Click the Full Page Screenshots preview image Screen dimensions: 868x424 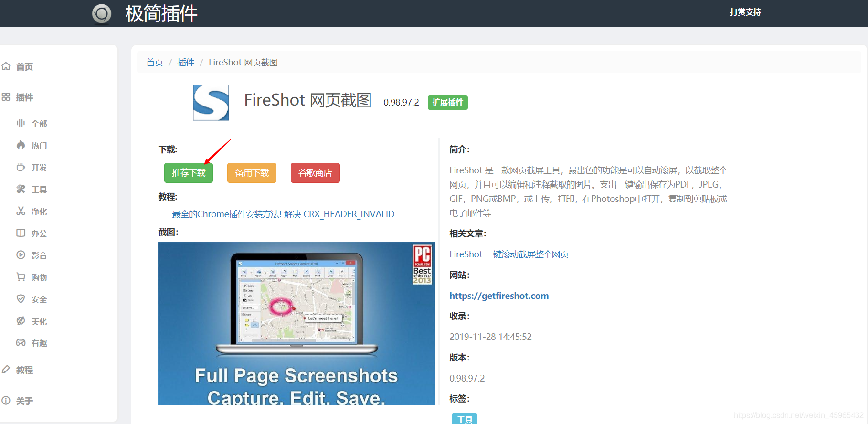point(296,323)
